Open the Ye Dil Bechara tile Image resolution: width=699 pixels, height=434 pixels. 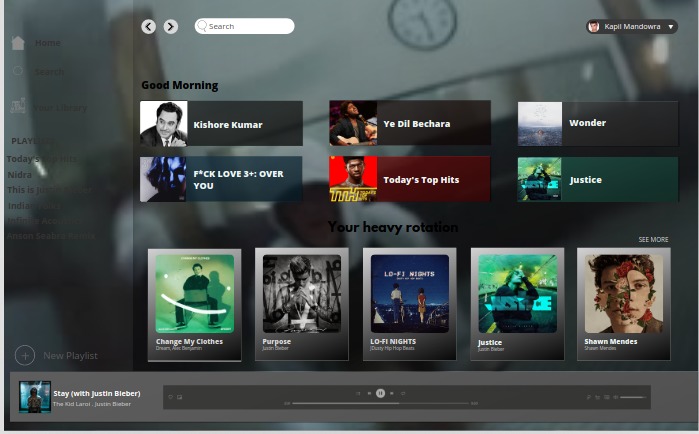pyautogui.click(x=410, y=123)
